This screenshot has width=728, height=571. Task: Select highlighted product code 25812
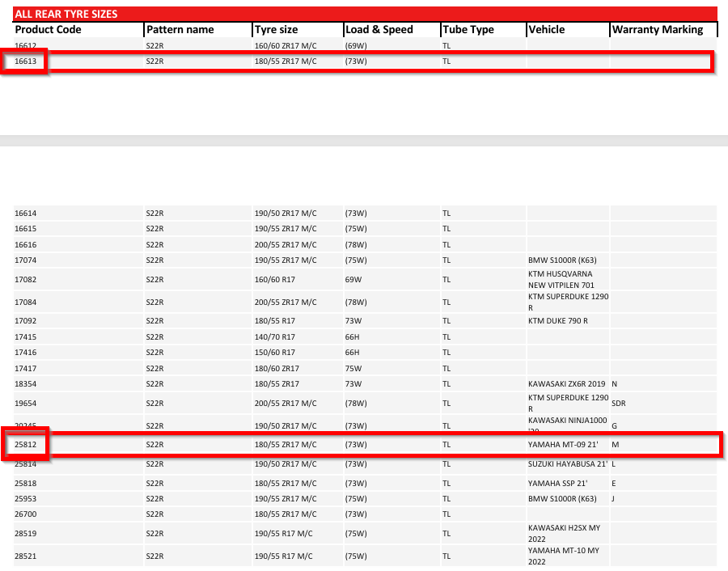(x=26, y=445)
